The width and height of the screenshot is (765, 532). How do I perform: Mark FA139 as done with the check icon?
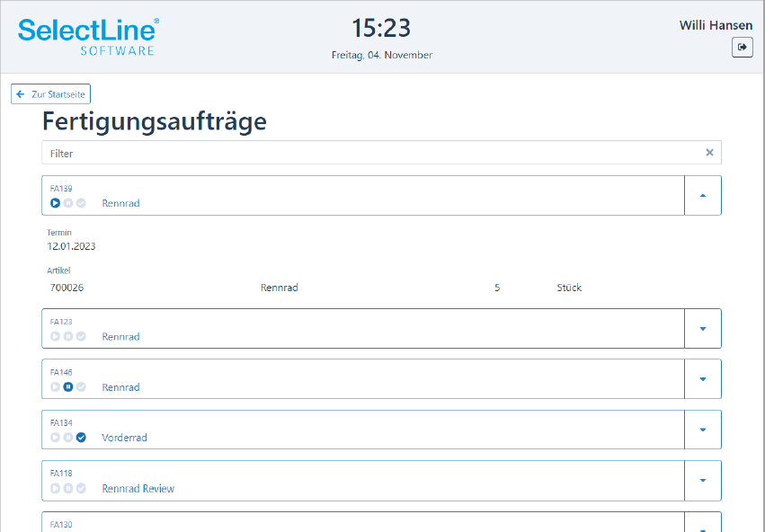coord(81,203)
